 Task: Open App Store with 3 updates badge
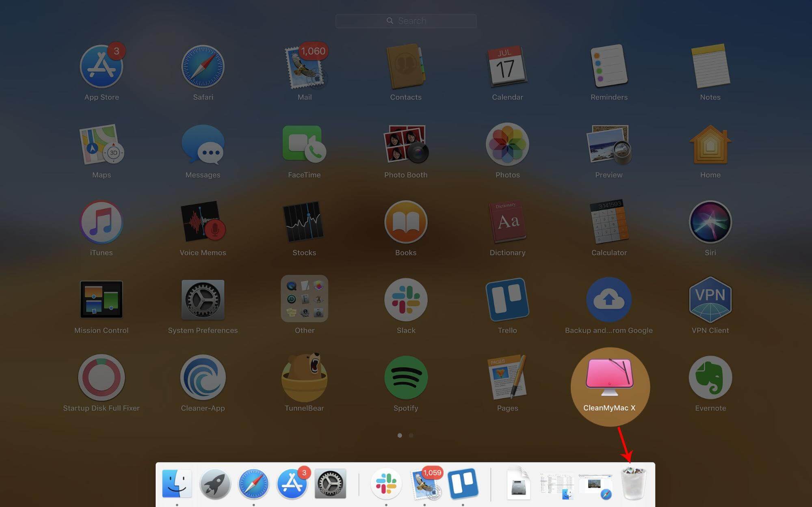tap(101, 66)
